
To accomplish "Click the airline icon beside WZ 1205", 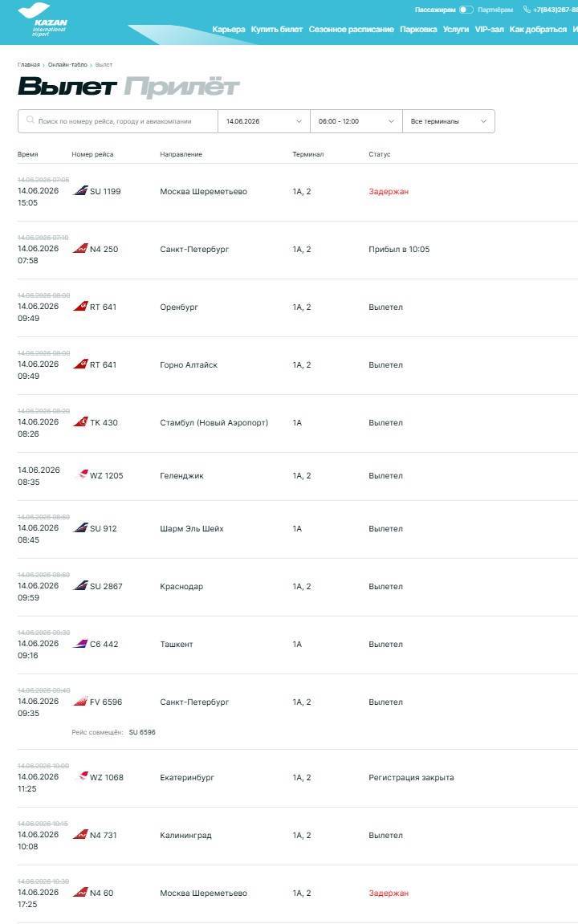I will 83,474.
